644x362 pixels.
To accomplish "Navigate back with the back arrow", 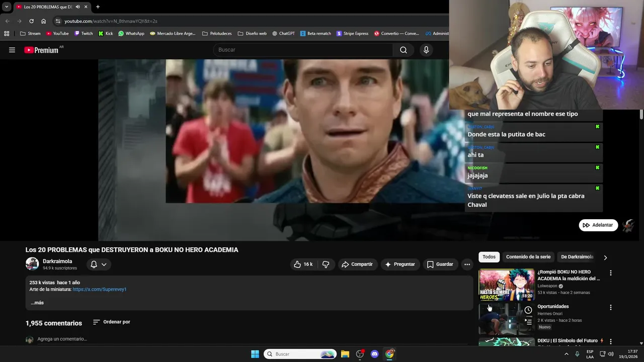I will (x=7, y=21).
